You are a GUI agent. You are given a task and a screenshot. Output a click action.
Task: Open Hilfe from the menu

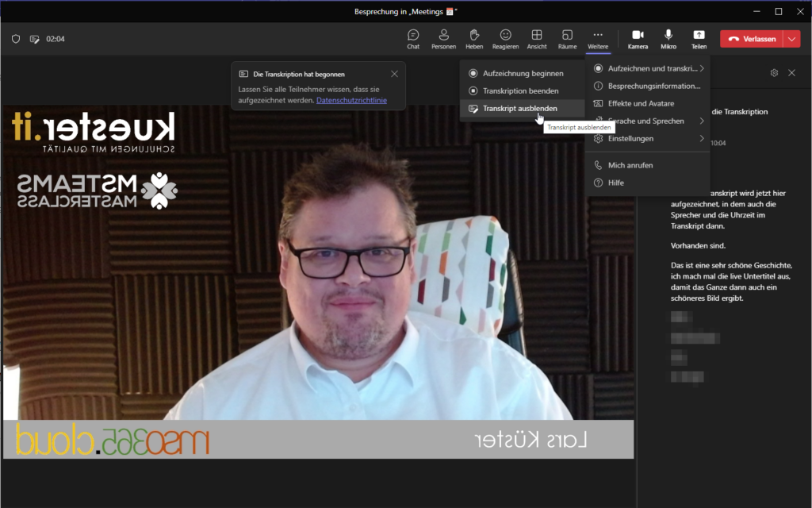point(648,183)
